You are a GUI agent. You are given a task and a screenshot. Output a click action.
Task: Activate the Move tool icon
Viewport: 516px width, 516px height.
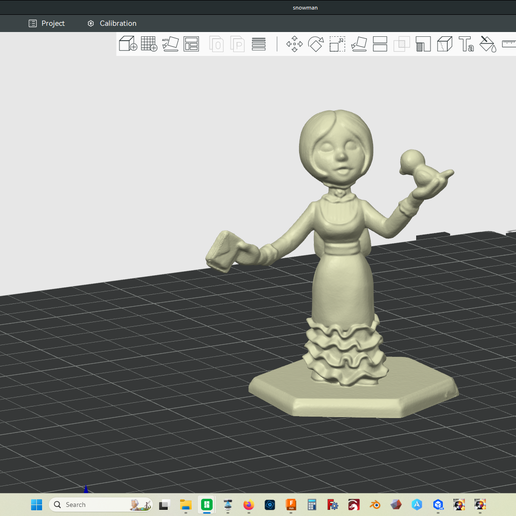click(x=294, y=44)
